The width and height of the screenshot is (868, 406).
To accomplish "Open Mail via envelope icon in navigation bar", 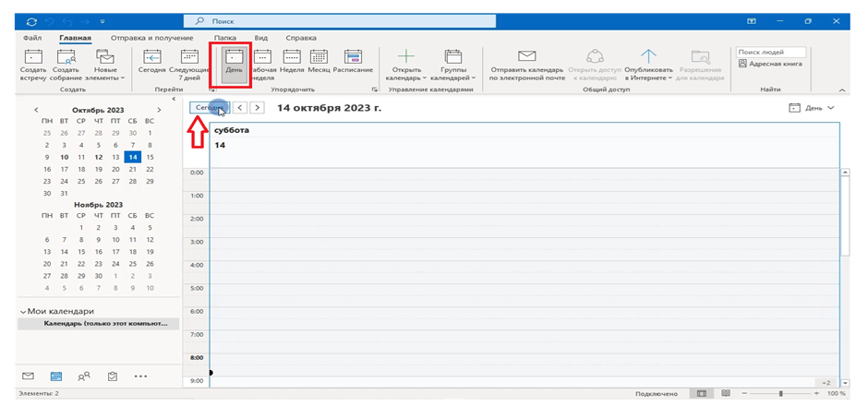I will 28,376.
